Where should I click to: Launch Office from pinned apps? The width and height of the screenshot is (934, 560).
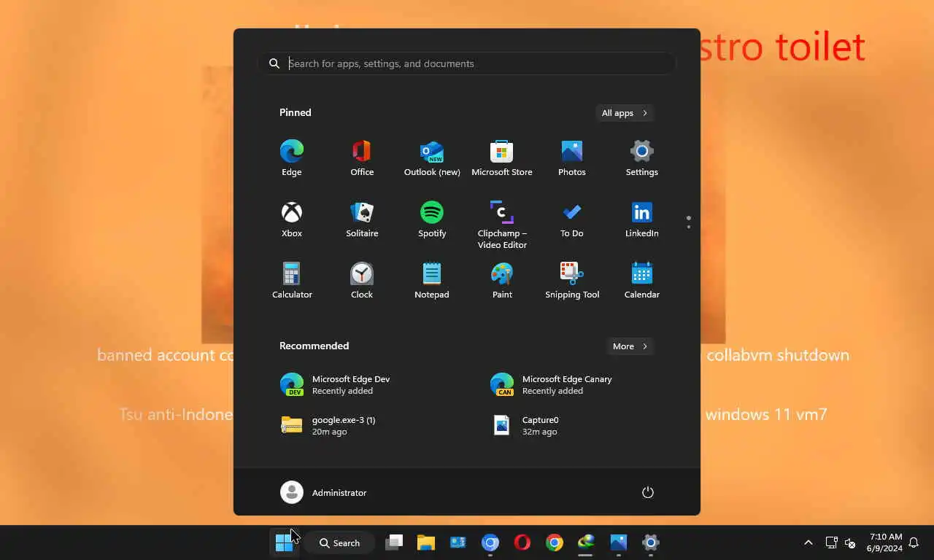click(x=362, y=158)
